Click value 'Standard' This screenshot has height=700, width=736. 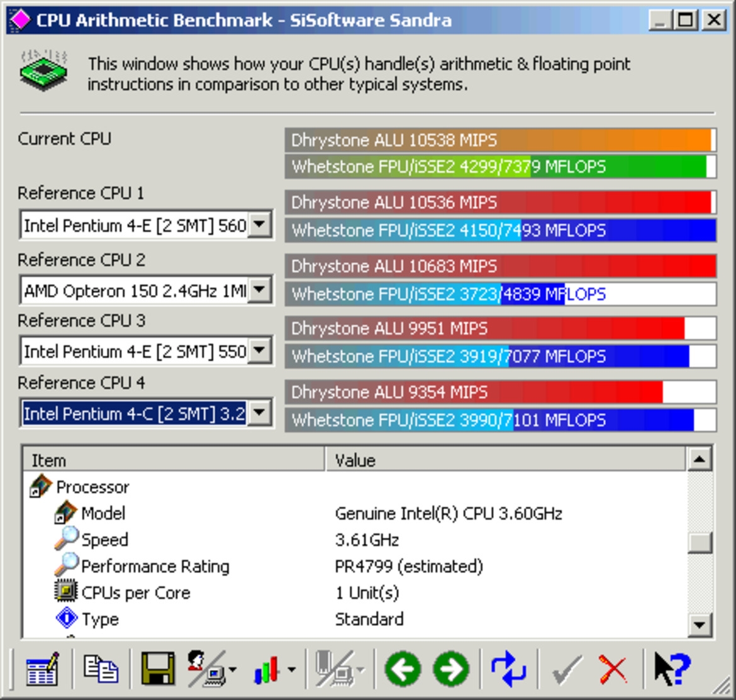[369, 619]
